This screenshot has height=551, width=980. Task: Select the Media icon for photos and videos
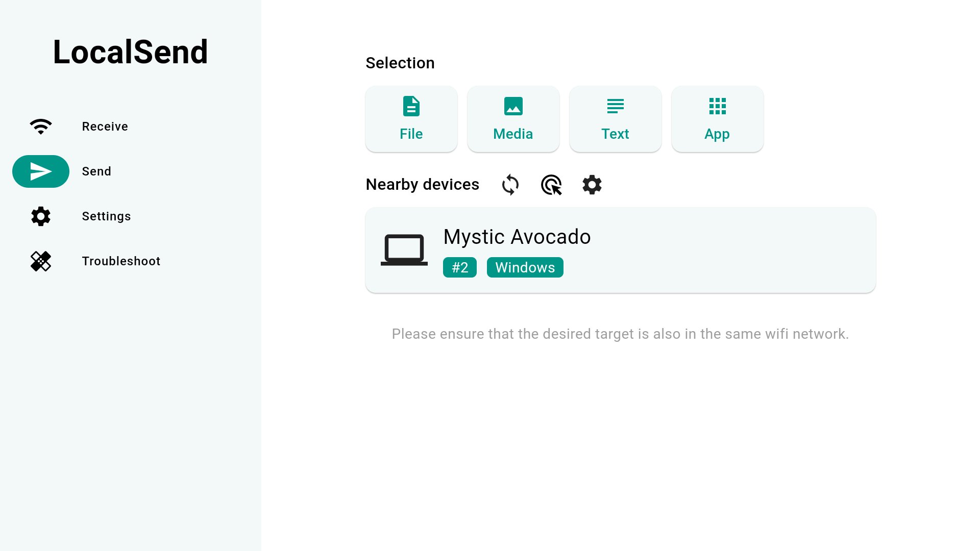click(x=513, y=106)
